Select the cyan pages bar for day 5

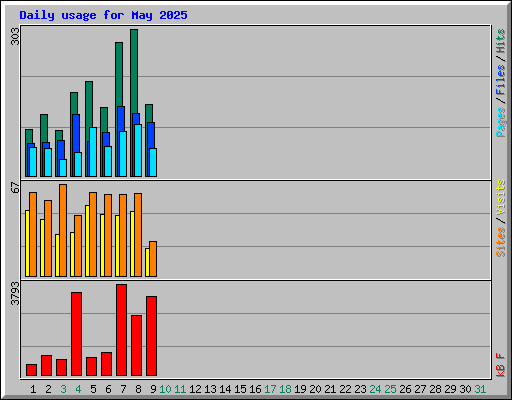click(x=93, y=152)
